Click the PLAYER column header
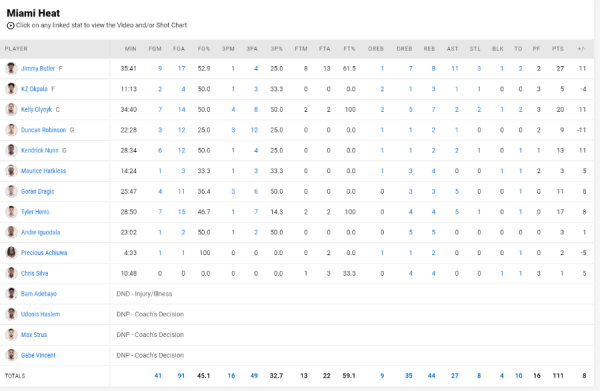Image resolution: width=600 pixels, height=391 pixels. pyautogui.click(x=16, y=49)
